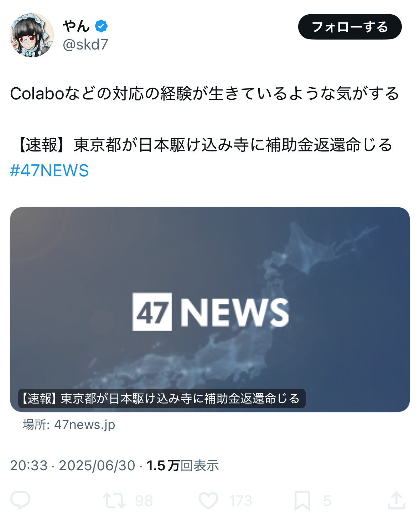This screenshot has width=420, height=513.
Task: Click the bookmark count 5
Action: (x=327, y=501)
